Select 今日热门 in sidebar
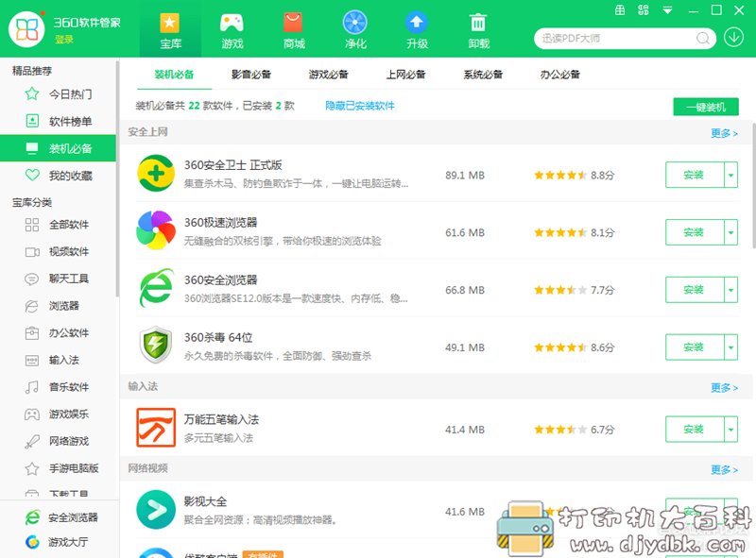 58,94
